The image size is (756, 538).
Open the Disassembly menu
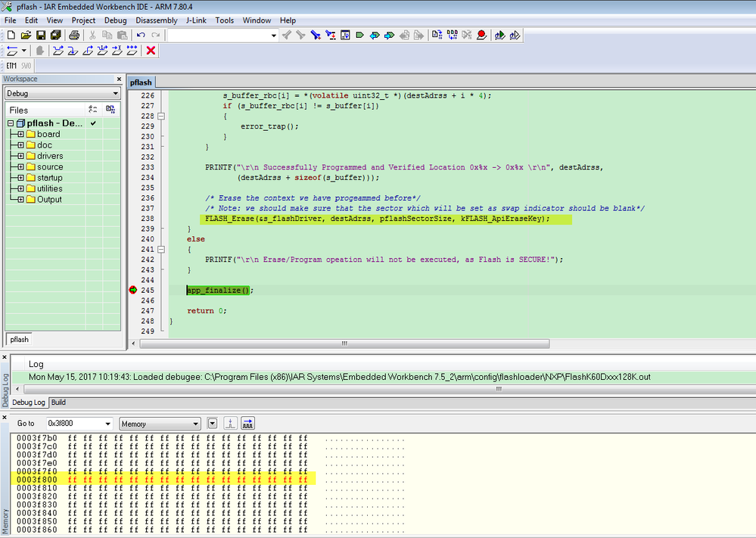[x=156, y=20]
